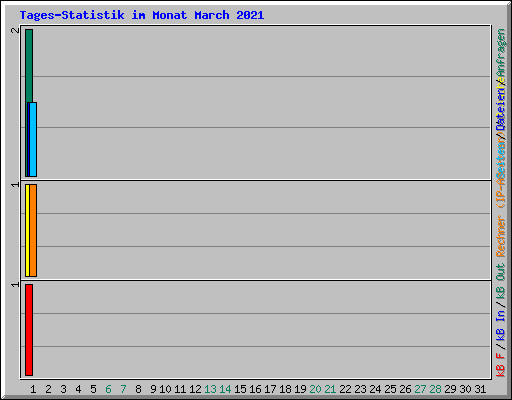Select day 31 on the x-axis
The image size is (512, 400).
tap(480, 389)
